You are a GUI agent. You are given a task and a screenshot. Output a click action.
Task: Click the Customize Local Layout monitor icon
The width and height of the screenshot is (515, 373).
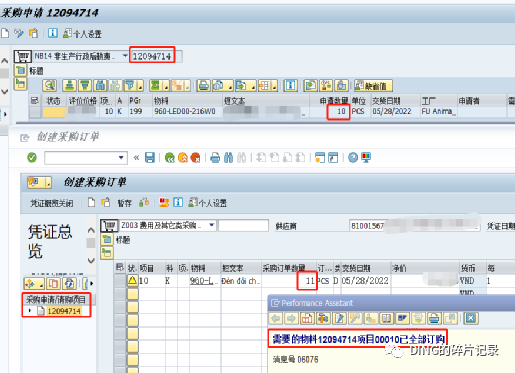[x=366, y=157]
